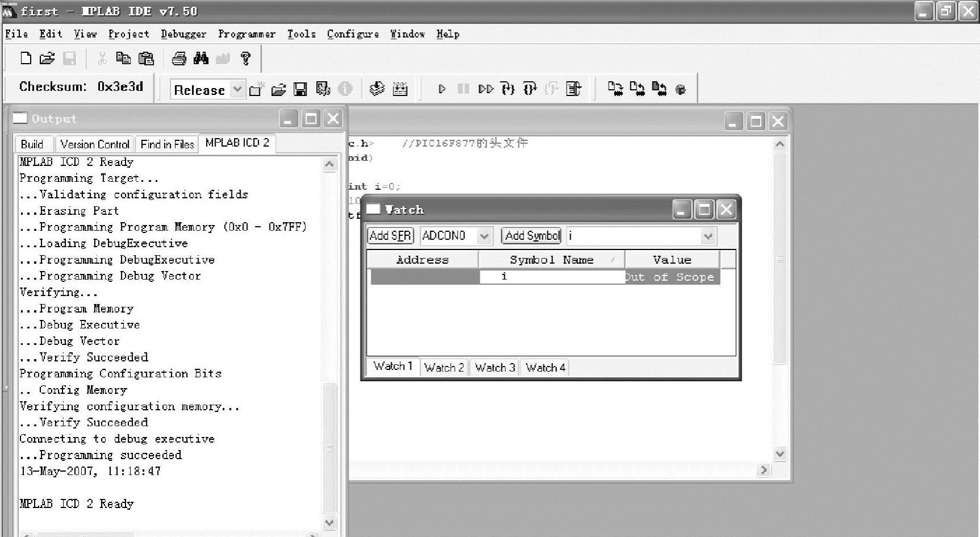Click the Checksum 0x3e3d field
The image size is (980, 537).
pos(81,87)
